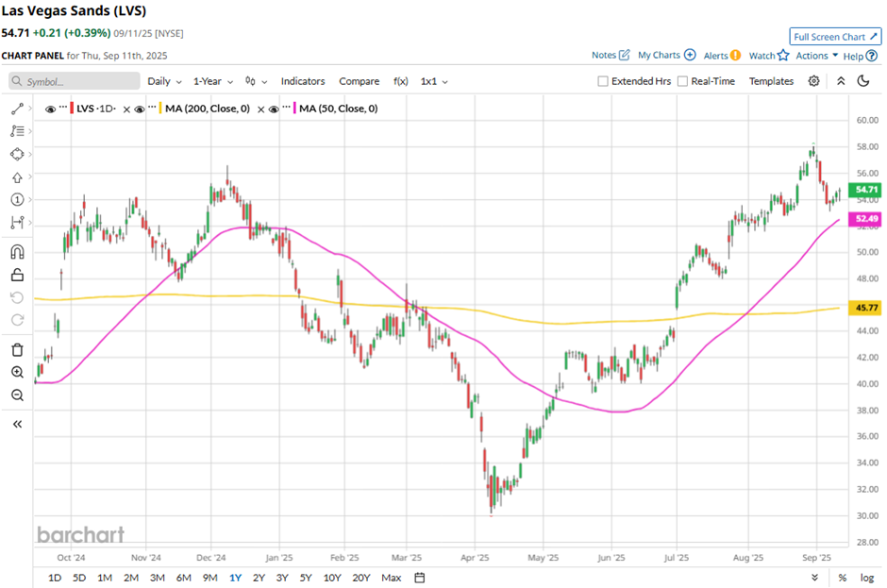Viewport: 887px width, 588px height.
Task: Expand trend line tool submenu arrow
Action: [30, 109]
